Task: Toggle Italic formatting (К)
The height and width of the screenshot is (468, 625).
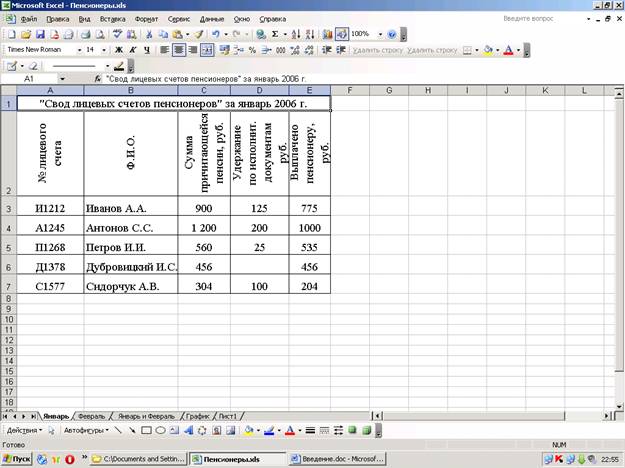Action: point(133,49)
